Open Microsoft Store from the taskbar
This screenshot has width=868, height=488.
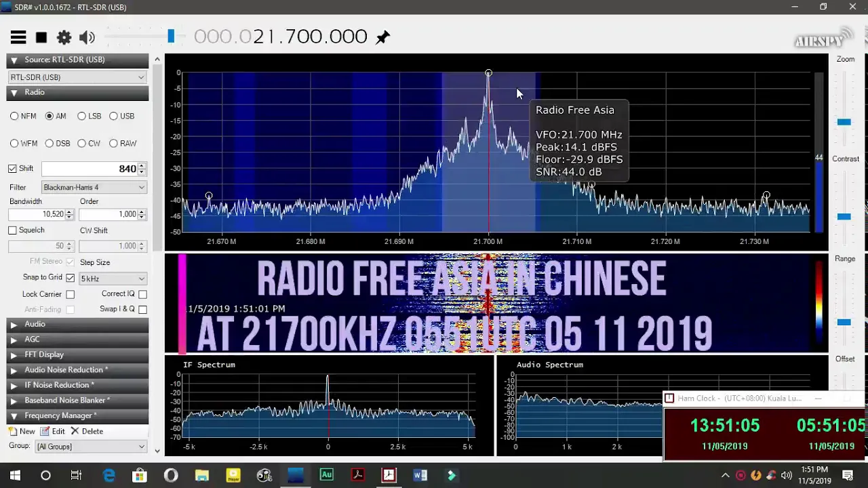140,476
